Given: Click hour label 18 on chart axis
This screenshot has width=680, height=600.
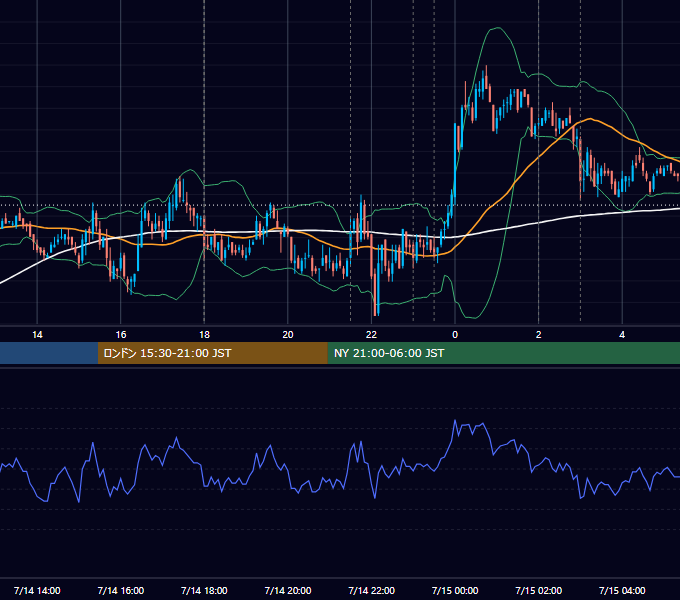Looking at the screenshot, I should (x=204, y=335).
